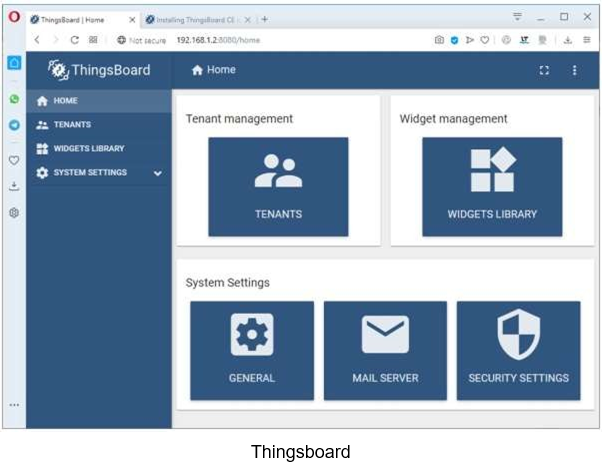Open settings gear in Opera sidebar
This screenshot has width=602, height=465.
[14, 212]
